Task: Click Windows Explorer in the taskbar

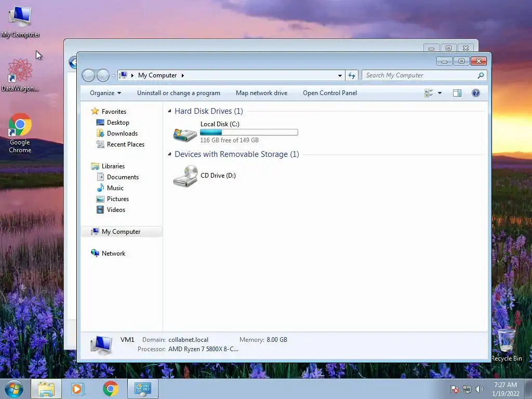Action: pyautogui.click(x=46, y=389)
